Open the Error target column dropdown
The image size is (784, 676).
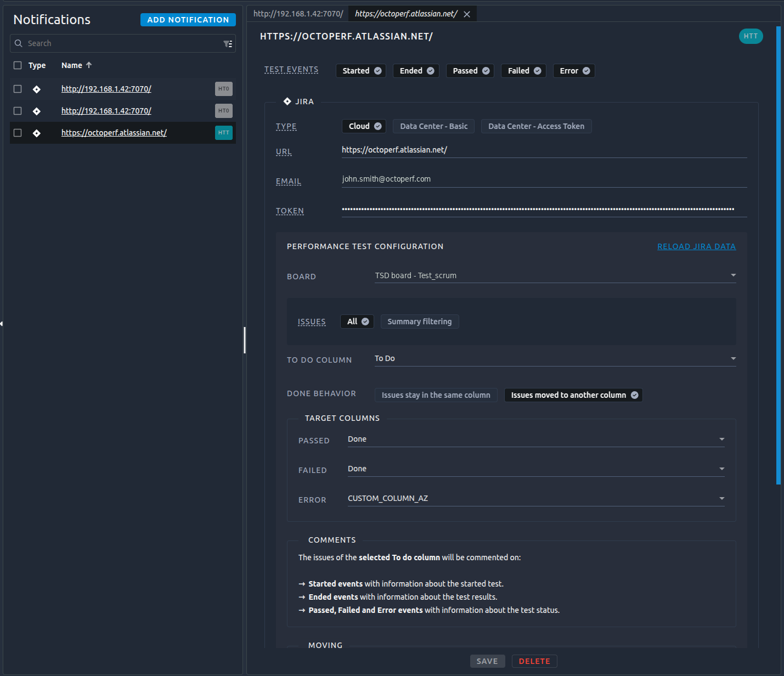tap(536, 498)
